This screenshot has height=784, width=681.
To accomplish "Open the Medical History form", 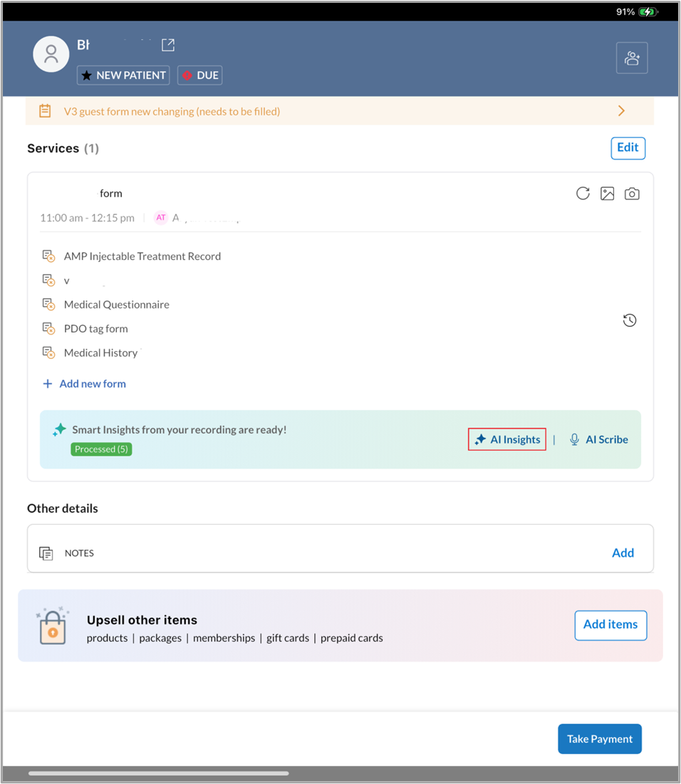I will tap(100, 353).
